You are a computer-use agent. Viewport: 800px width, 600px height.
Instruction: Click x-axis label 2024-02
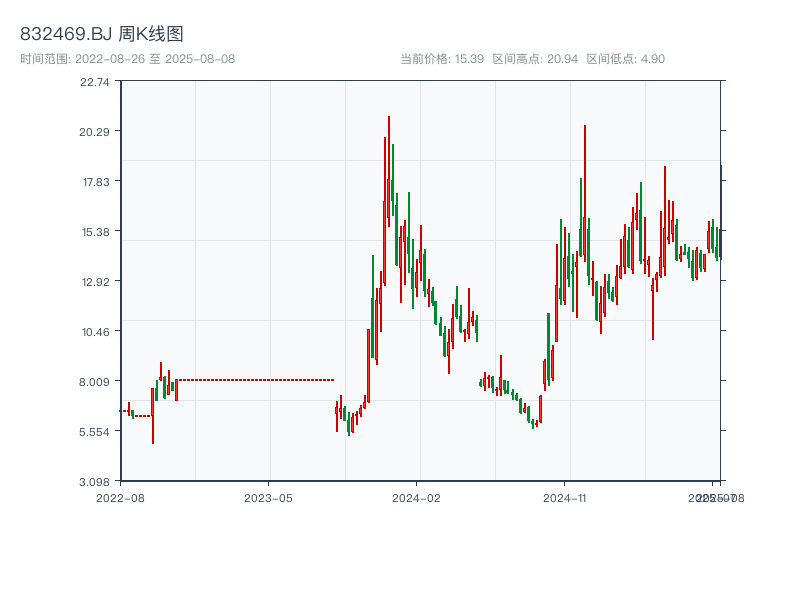tap(416, 498)
